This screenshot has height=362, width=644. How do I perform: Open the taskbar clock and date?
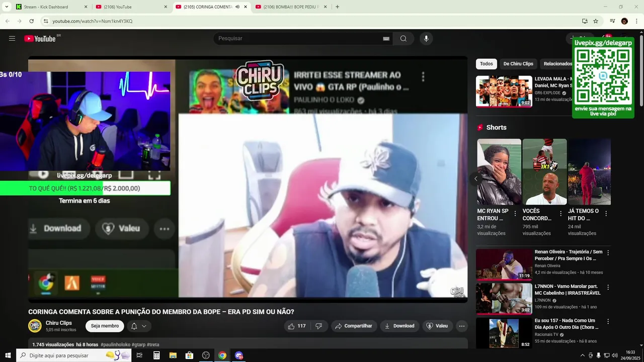630,355
